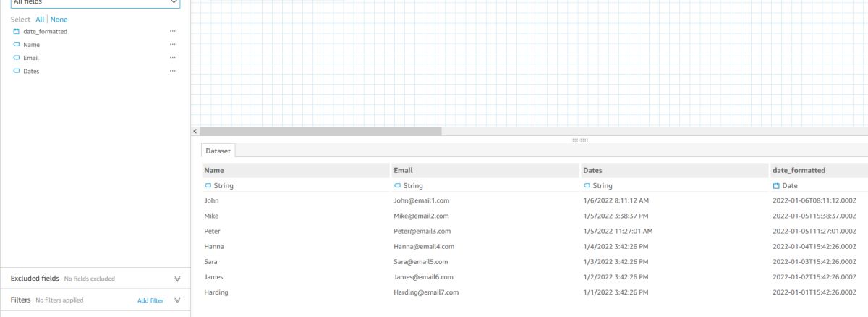Click cell 2022-01-01T15:42:26.000Z

pyautogui.click(x=814, y=292)
